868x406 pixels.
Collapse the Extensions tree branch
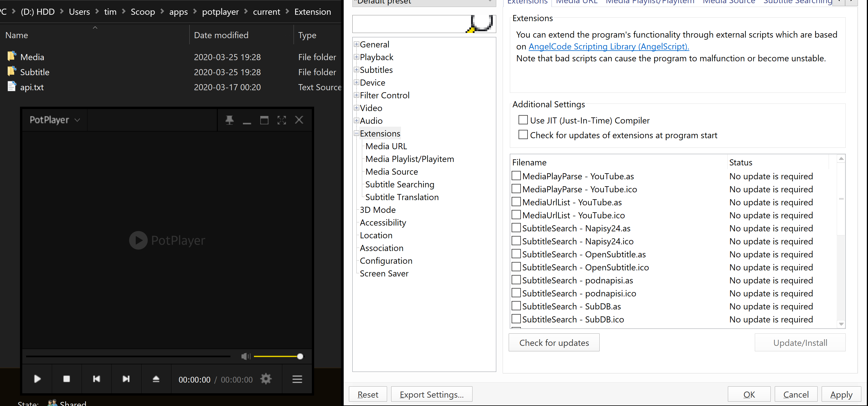pyautogui.click(x=356, y=133)
